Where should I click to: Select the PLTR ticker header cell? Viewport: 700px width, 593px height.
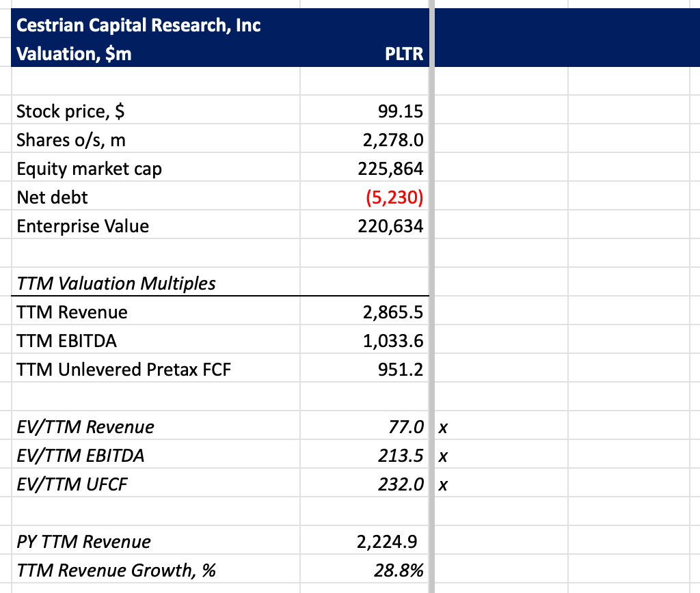pos(404,54)
